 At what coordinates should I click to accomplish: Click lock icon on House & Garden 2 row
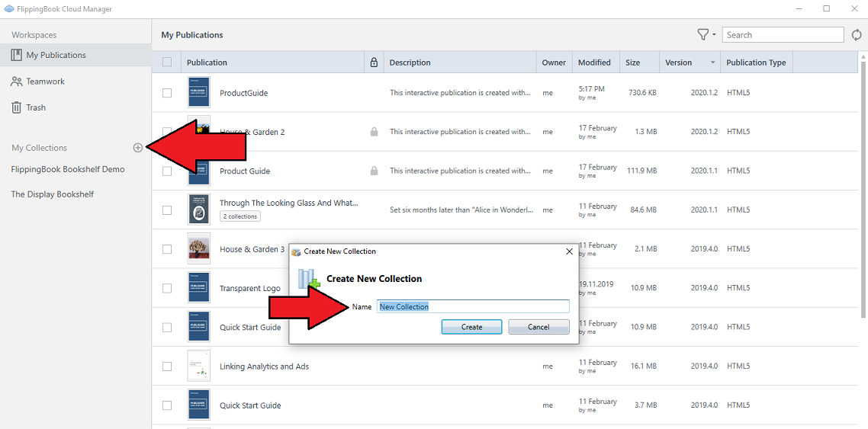tap(375, 132)
